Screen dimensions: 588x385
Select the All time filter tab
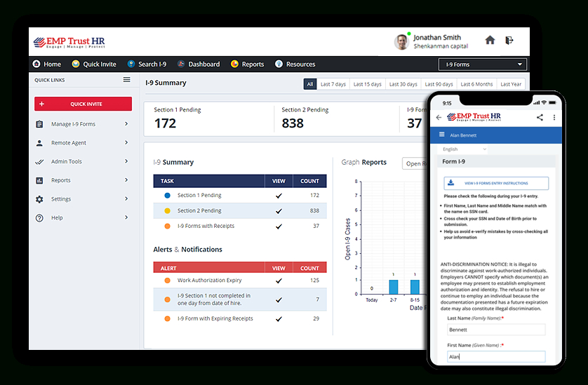click(x=310, y=84)
